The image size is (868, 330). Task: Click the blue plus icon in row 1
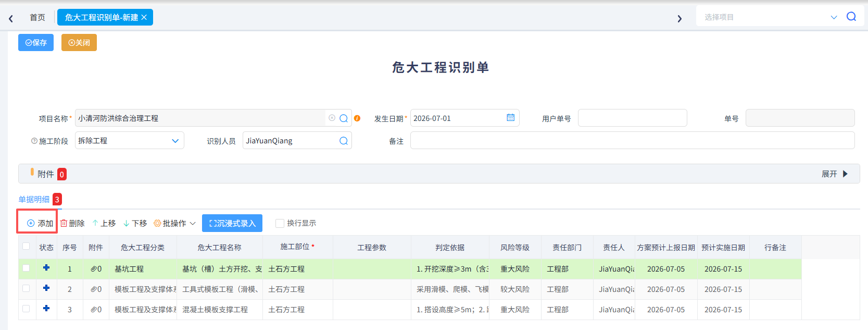46,267
